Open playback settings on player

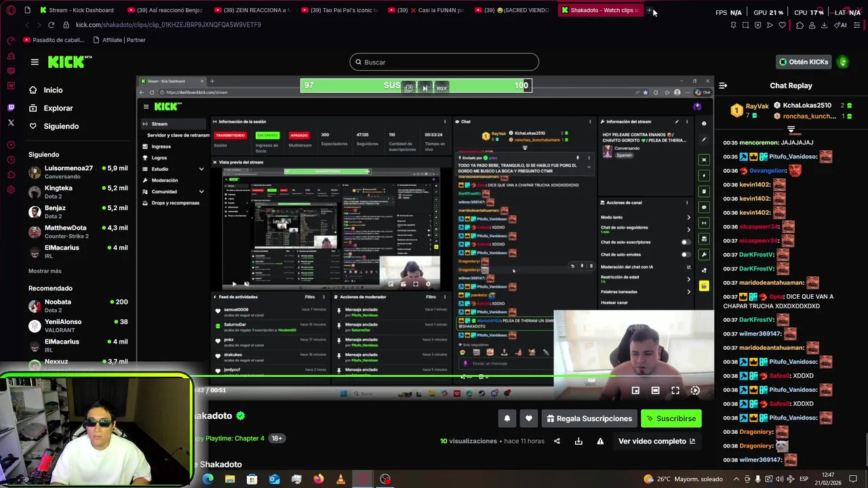tap(695, 390)
